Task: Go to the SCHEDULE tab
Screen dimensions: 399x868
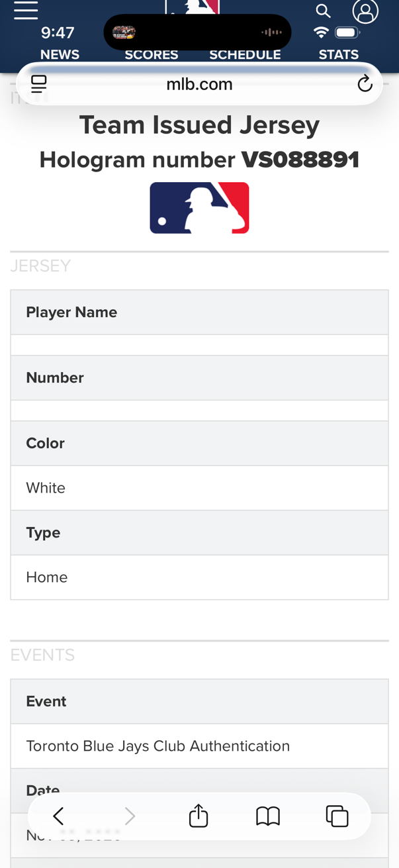Action: (x=245, y=55)
